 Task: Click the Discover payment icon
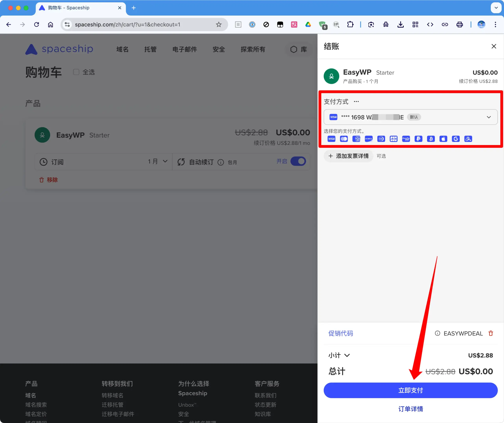click(369, 139)
